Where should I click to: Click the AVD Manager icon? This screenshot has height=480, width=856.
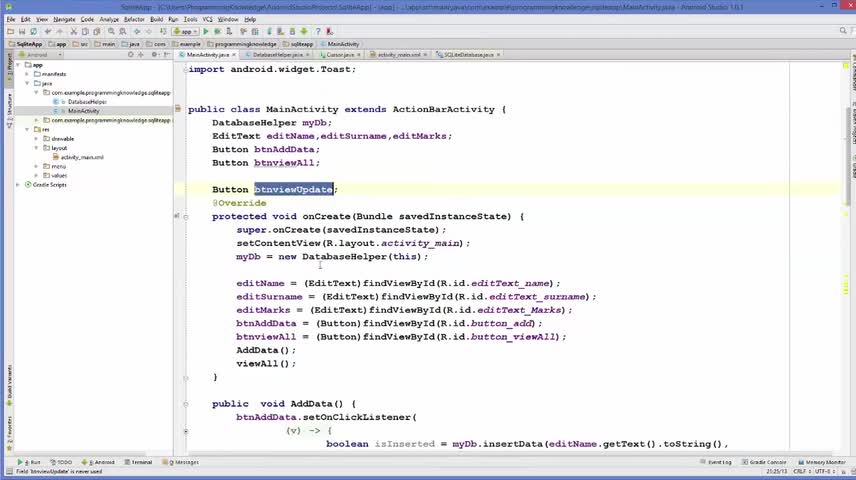280,32
